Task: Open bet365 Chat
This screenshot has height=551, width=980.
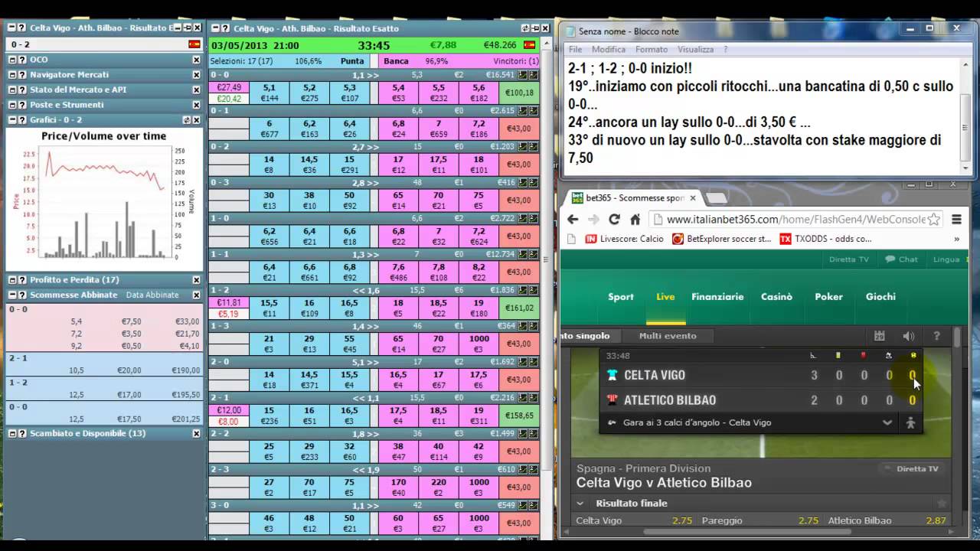Action: [901, 259]
